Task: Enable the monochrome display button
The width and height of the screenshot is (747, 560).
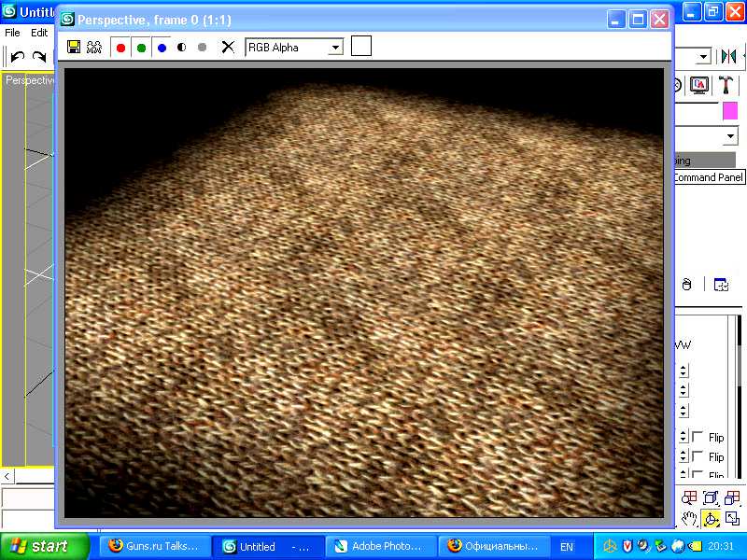Action: tap(202, 47)
